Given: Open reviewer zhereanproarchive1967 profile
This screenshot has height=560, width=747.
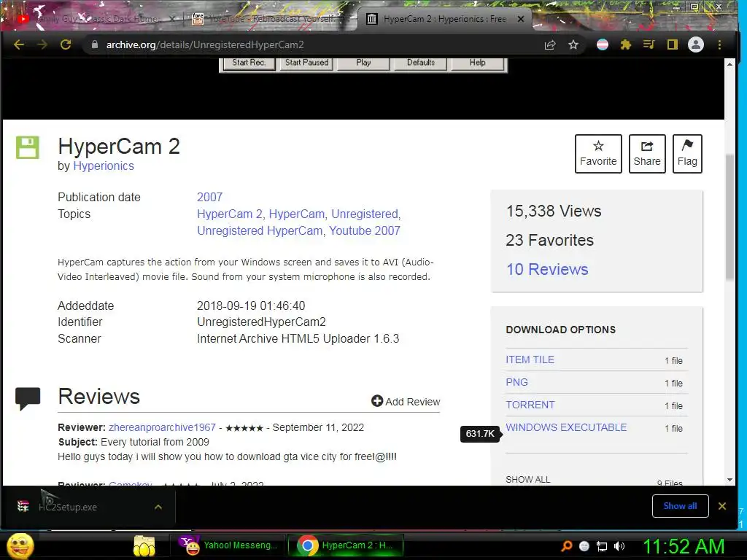Looking at the screenshot, I should pyautogui.click(x=162, y=427).
